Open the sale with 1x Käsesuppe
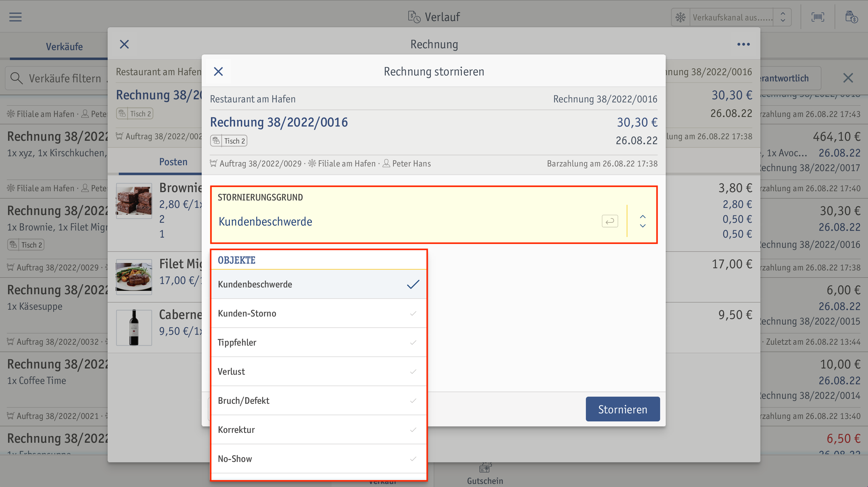The image size is (868, 487). [x=54, y=315]
